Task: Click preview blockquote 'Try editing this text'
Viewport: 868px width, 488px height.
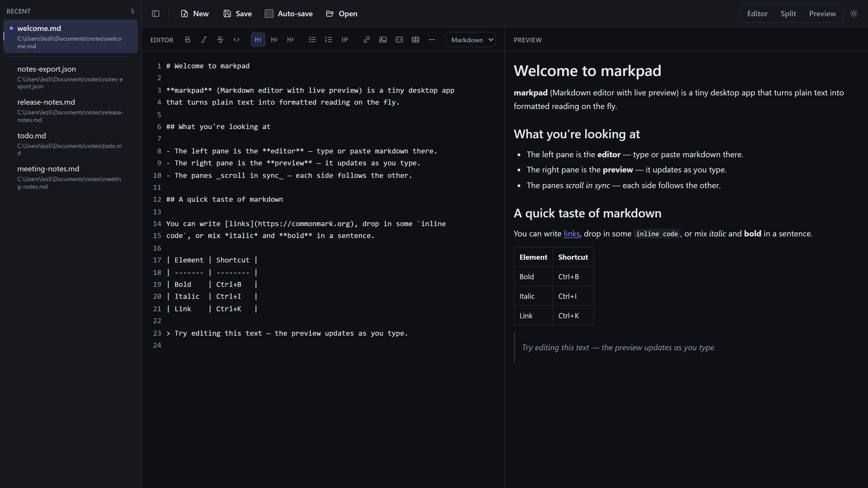Action: tap(619, 348)
